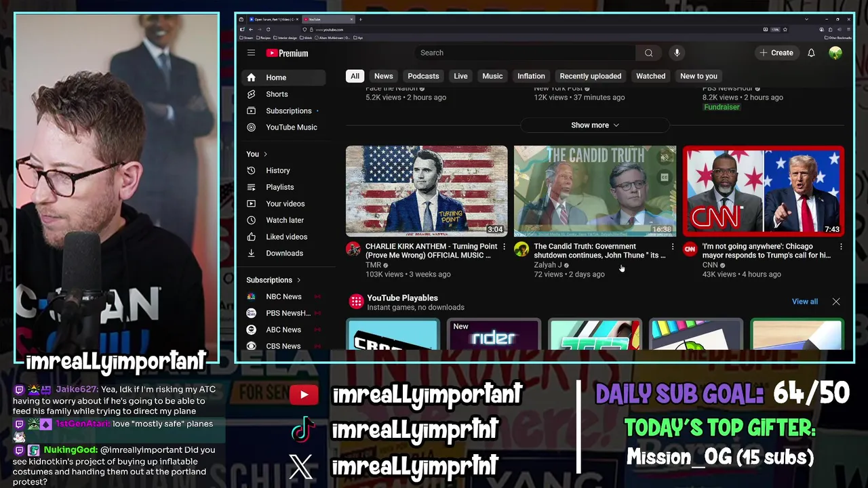This screenshot has height=488, width=868.
Task: Select the Podcasts filter chip
Action: click(x=423, y=76)
